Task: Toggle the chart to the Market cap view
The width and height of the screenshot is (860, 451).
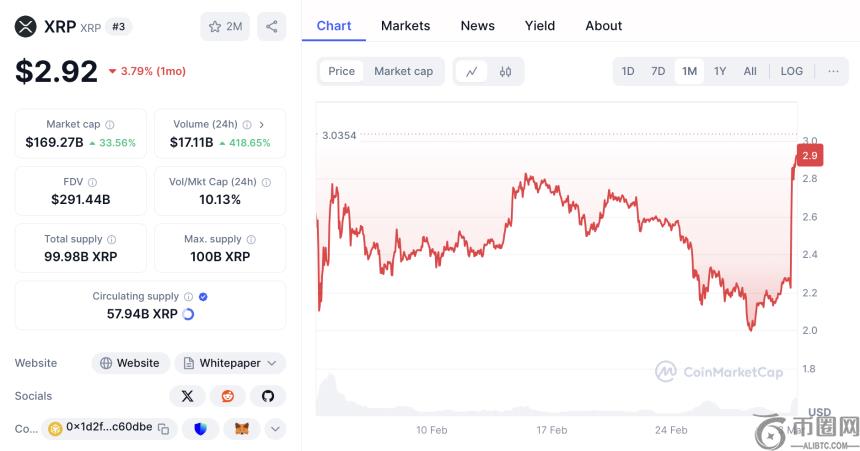Action: click(x=403, y=71)
